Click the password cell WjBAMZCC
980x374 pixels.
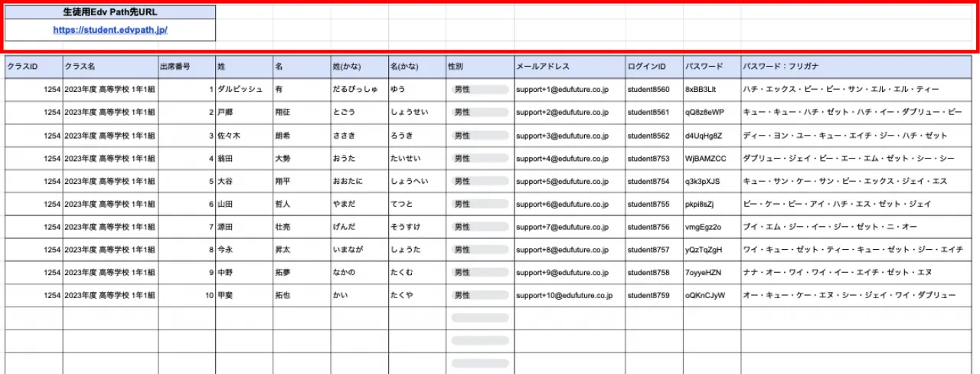coord(711,159)
